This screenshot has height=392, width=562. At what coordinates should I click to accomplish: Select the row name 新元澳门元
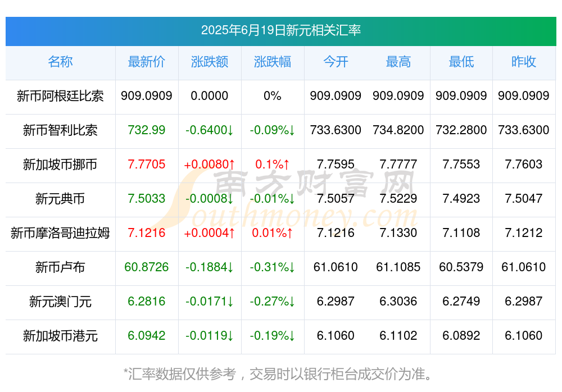(60, 302)
